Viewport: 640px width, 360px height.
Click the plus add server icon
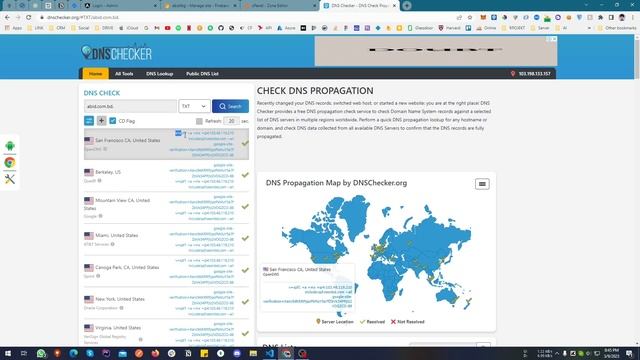[x=101, y=120]
